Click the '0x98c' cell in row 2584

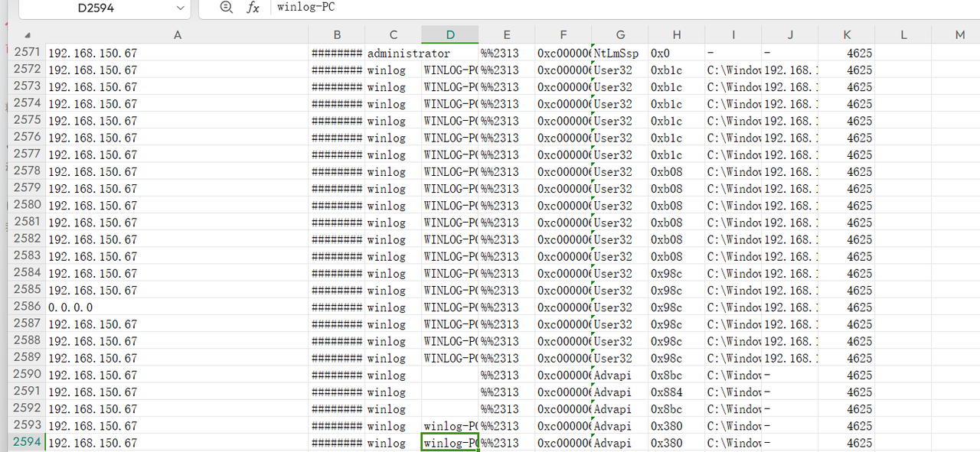(677, 274)
